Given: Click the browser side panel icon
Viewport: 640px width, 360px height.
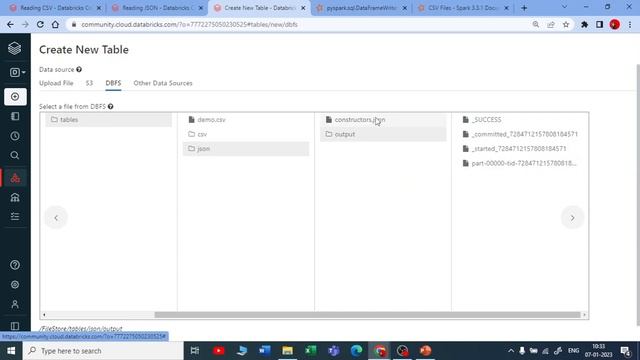Looking at the screenshot, I should point(599,24).
